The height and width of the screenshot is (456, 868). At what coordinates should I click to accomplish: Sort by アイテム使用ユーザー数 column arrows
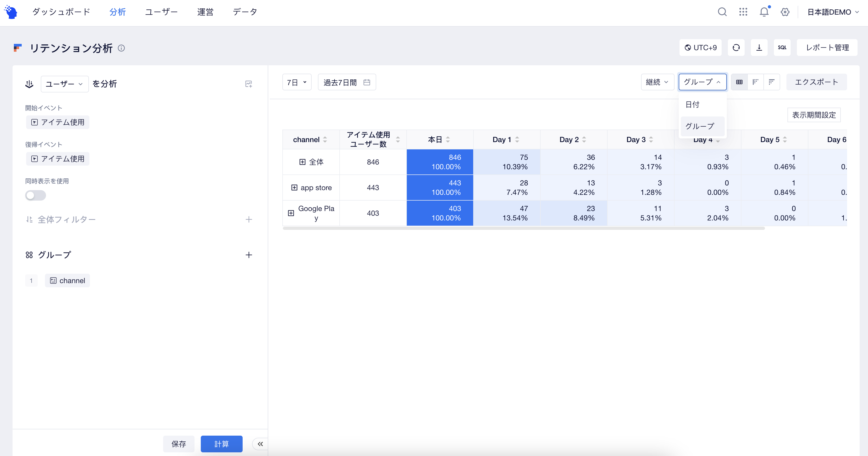click(398, 140)
